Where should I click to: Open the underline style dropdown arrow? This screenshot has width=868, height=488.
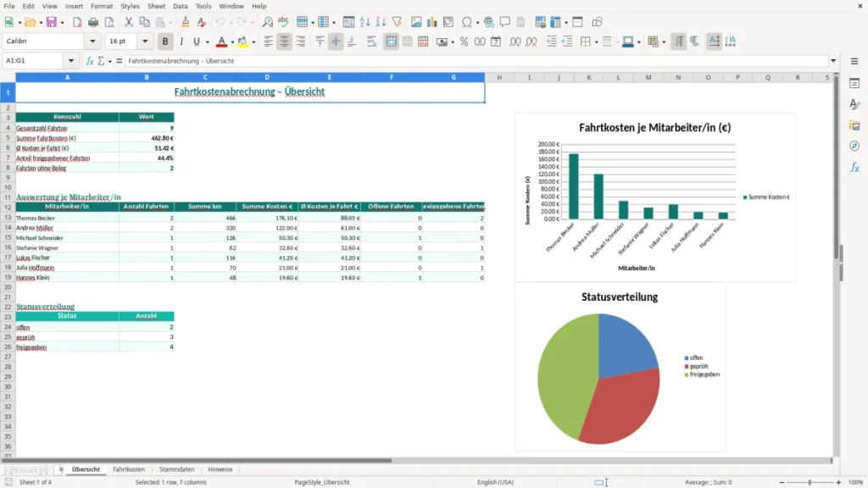coord(207,42)
